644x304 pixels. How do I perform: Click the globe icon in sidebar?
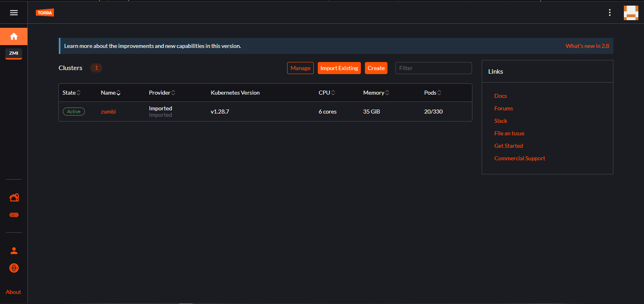[14, 268]
